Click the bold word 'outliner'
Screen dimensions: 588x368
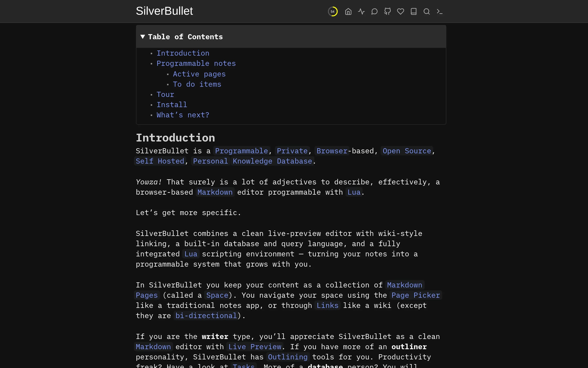[409, 347]
